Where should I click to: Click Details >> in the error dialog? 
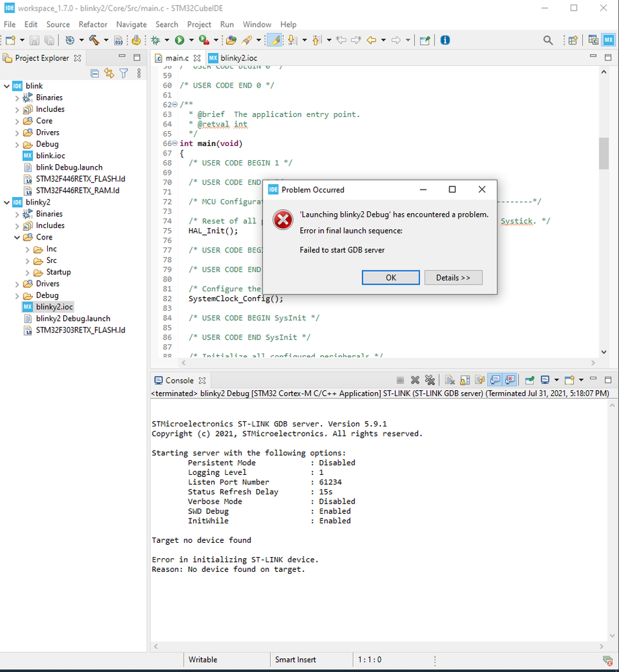pos(453,278)
